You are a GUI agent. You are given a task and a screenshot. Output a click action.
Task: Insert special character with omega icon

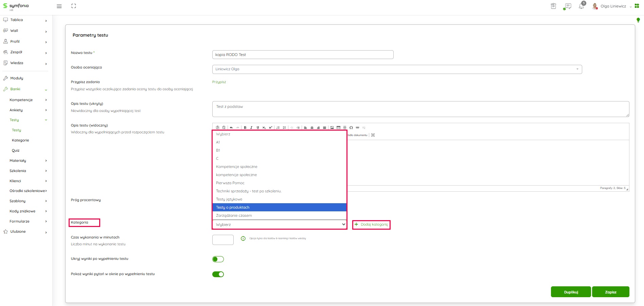[351, 128]
